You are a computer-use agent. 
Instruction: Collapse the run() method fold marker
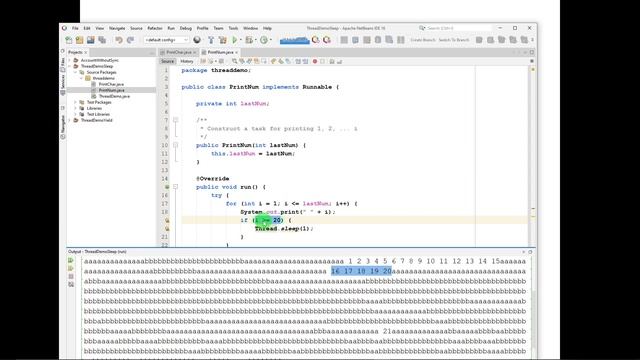(x=176, y=187)
